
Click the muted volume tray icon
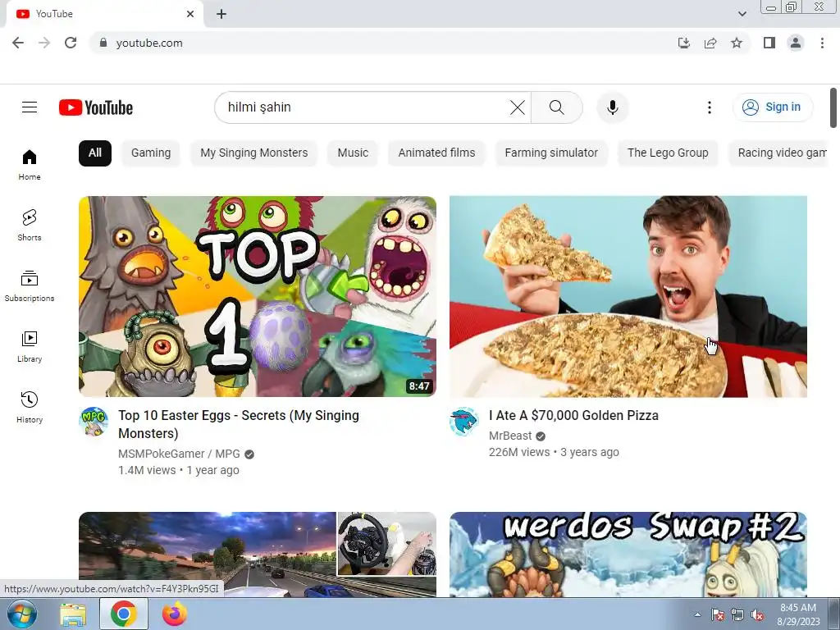click(x=757, y=615)
